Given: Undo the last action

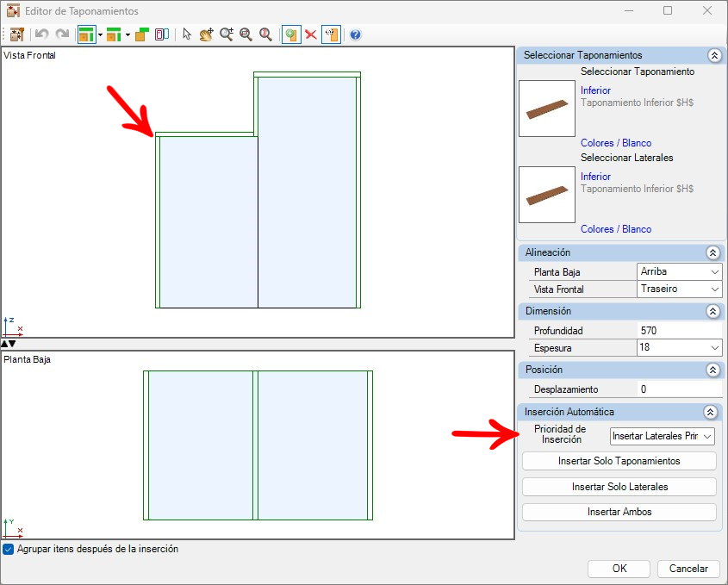Looking at the screenshot, I should point(42,34).
